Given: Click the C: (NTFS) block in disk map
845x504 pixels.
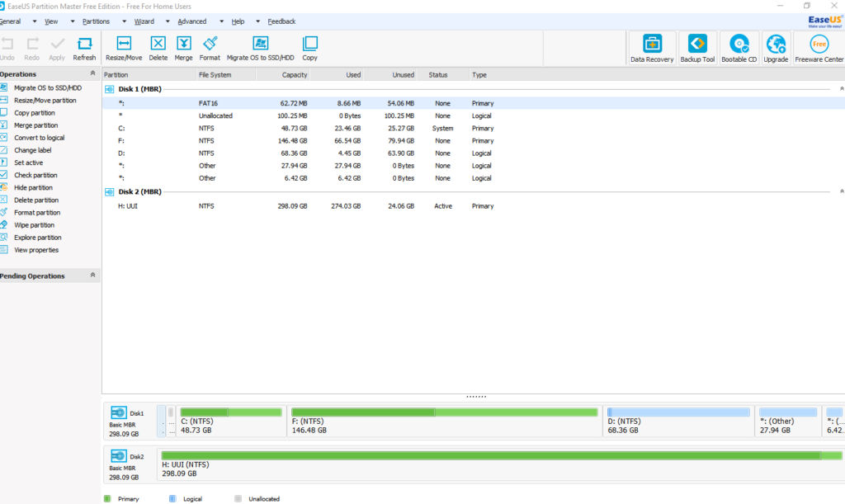Looking at the screenshot, I should point(231,421).
